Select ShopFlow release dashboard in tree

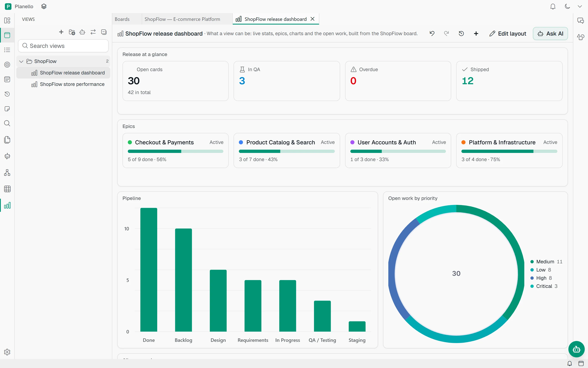click(x=63, y=73)
